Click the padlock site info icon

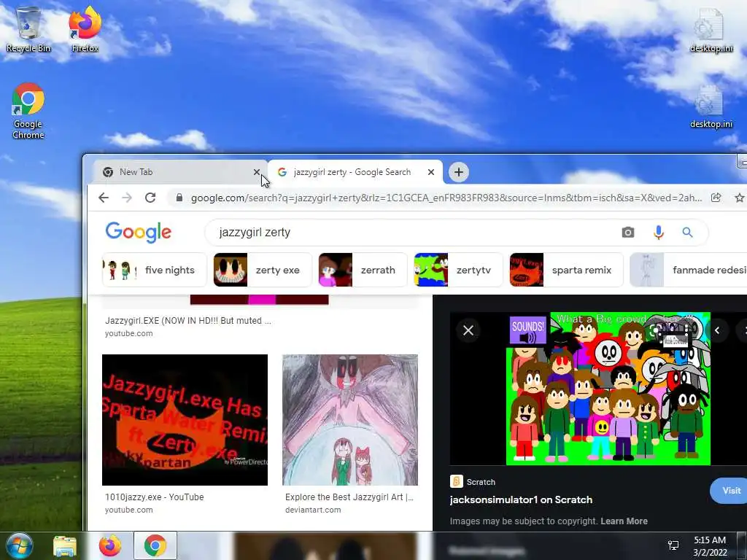pyautogui.click(x=179, y=198)
